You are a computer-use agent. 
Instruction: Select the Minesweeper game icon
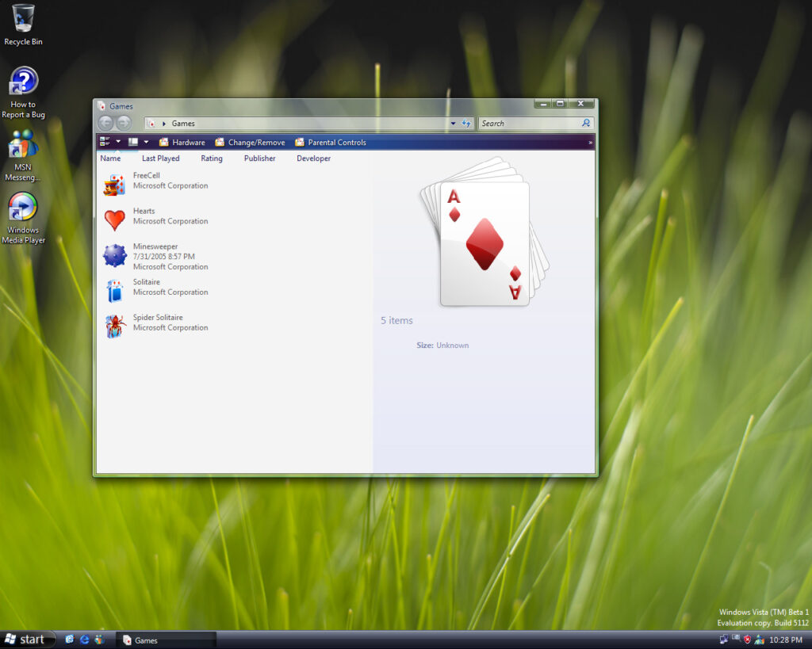pos(114,256)
